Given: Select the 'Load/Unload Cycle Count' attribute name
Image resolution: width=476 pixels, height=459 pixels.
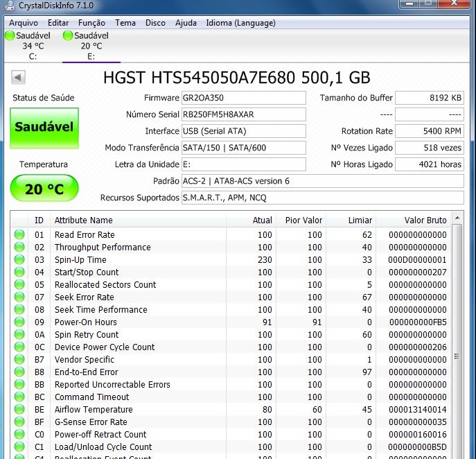Looking at the screenshot, I should [103, 447].
